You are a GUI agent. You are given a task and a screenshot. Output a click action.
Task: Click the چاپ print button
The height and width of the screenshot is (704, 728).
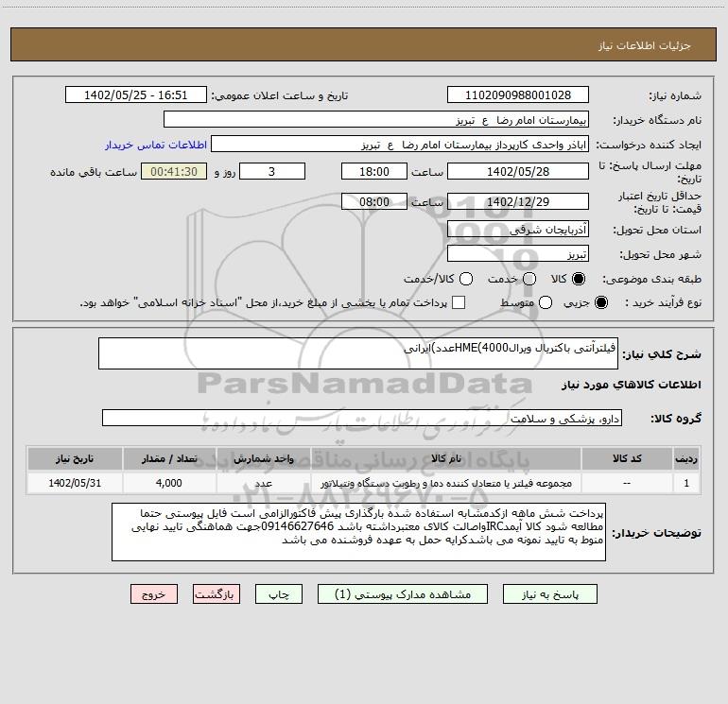pyautogui.click(x=279, y=594)
